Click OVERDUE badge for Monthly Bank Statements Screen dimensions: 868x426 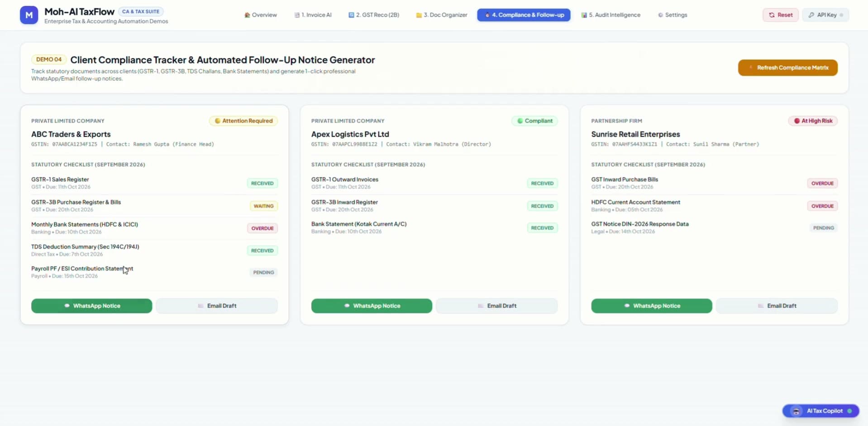coord(262,228)
